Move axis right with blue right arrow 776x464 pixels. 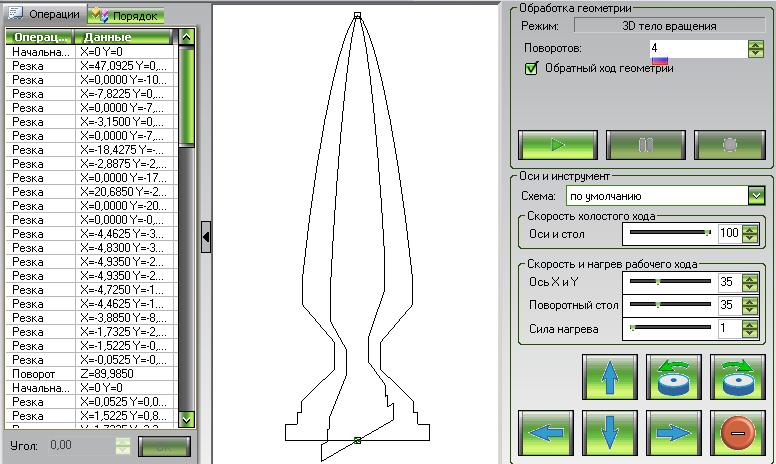(x=674, y=433)
